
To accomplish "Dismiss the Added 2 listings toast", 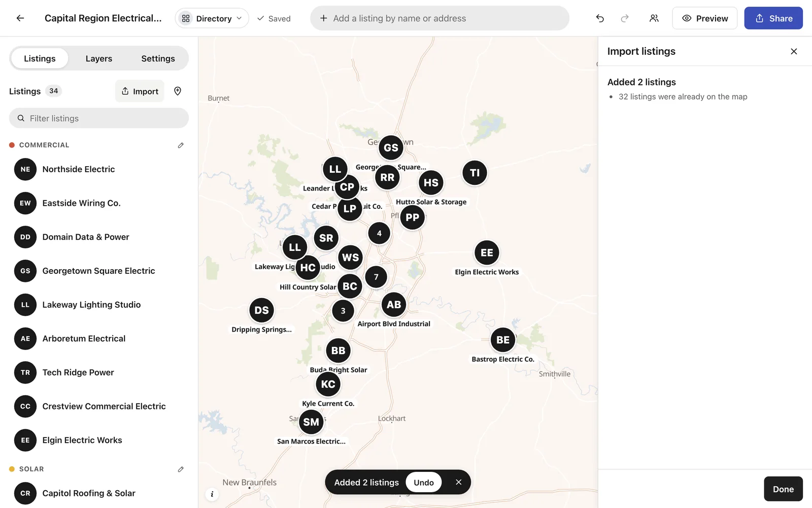I will click(x=458, y=482).
